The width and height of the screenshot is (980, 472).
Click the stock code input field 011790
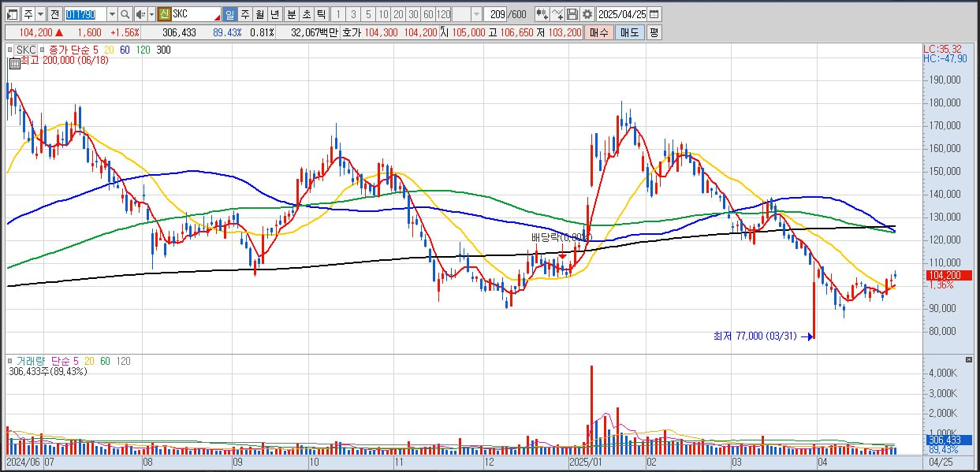[x=84, y=14]
